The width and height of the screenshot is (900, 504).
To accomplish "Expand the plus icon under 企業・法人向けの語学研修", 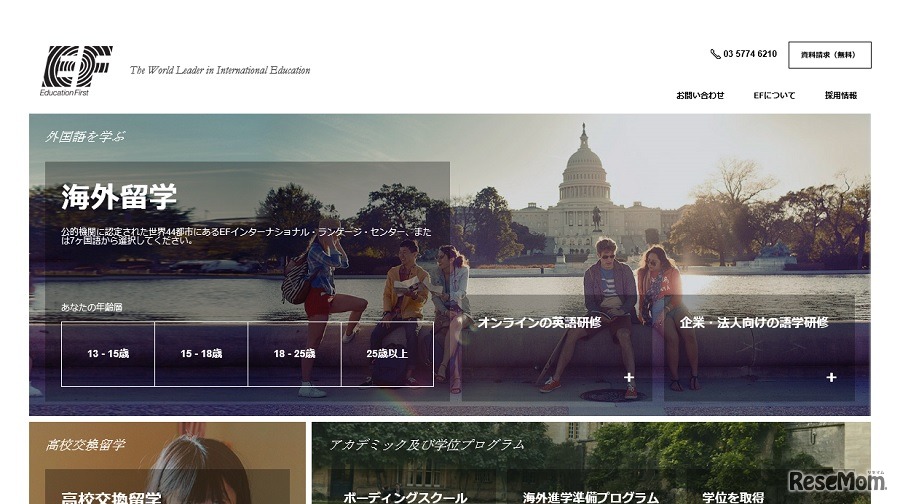I will point(831,377).
